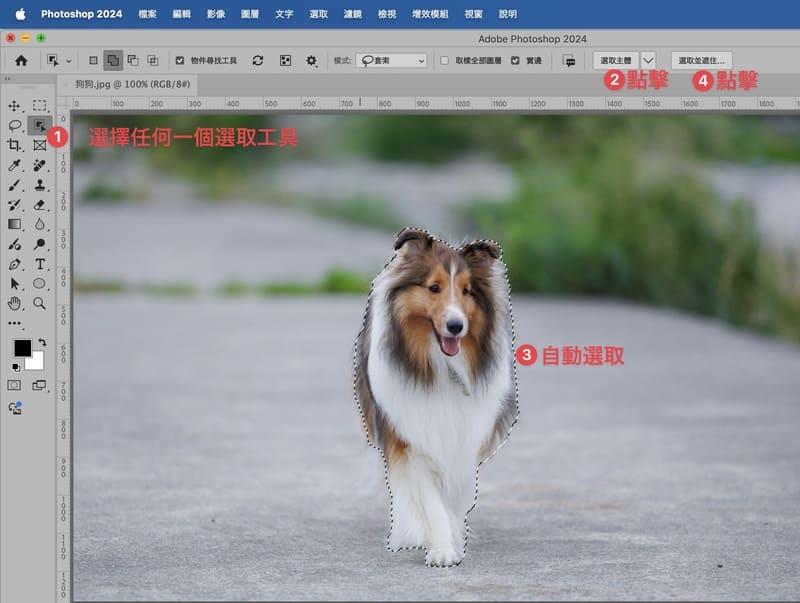Viewport: 800px width, 603px height.
Task: Swap foreground and background colors
Action: point(42,342)
